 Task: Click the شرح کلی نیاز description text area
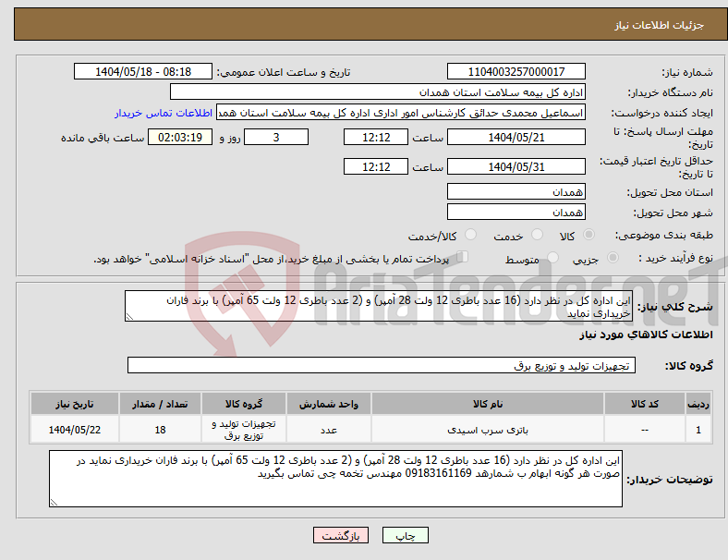pyautogui.click(x=379, y=306)
